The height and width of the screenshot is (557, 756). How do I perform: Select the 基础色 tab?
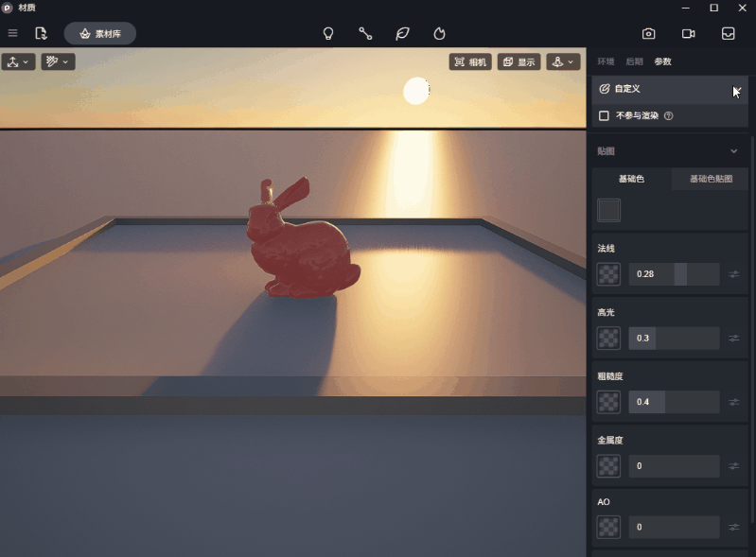631,179
